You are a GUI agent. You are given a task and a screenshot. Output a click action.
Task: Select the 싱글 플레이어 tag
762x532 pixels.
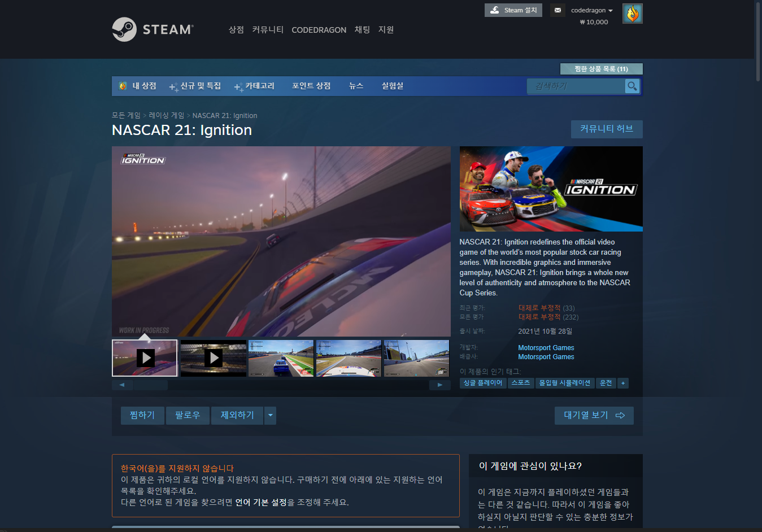pyautogui.click(x=483, y=383)
